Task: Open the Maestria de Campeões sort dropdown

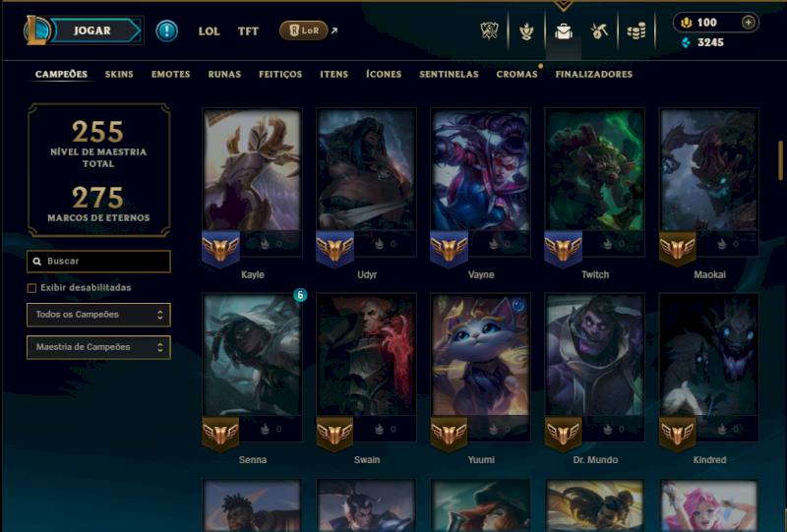Action: click(x=98, y=347)
